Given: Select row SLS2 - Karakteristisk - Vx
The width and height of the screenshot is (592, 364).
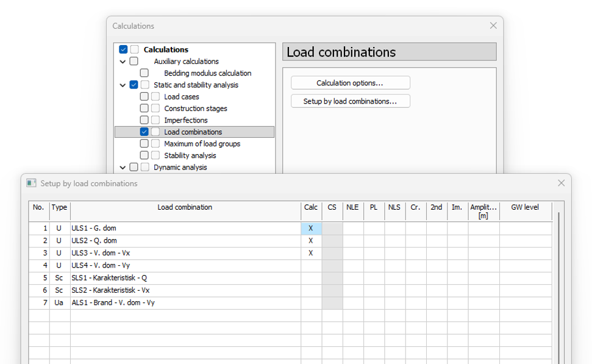Looking at the screenshot, I should (185, 290).
